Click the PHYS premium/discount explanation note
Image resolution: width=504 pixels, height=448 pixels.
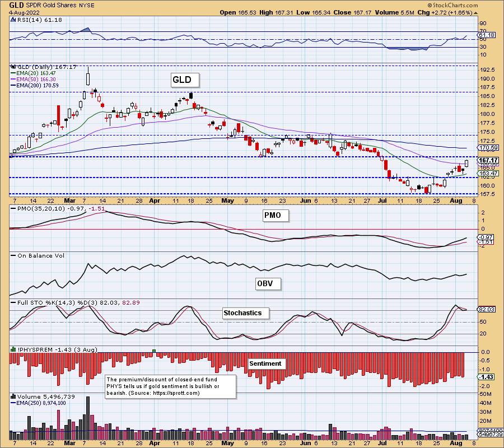click(x=171, y=386)
